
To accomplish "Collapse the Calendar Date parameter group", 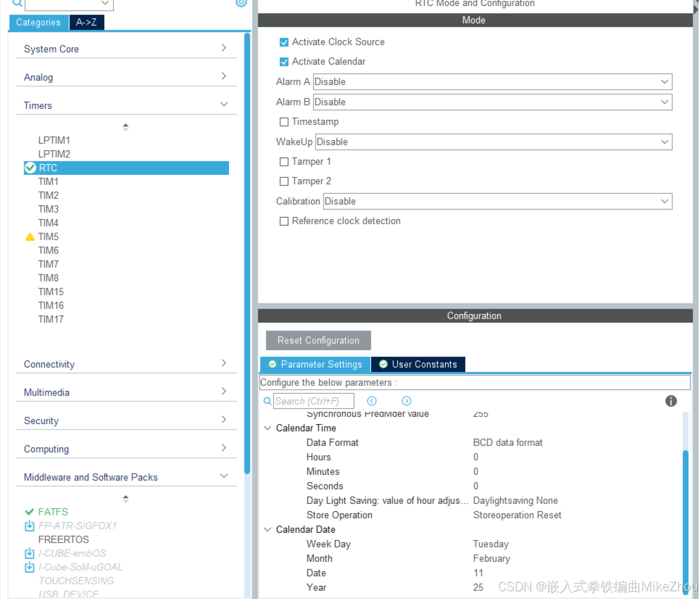I will tap(267, 529).
